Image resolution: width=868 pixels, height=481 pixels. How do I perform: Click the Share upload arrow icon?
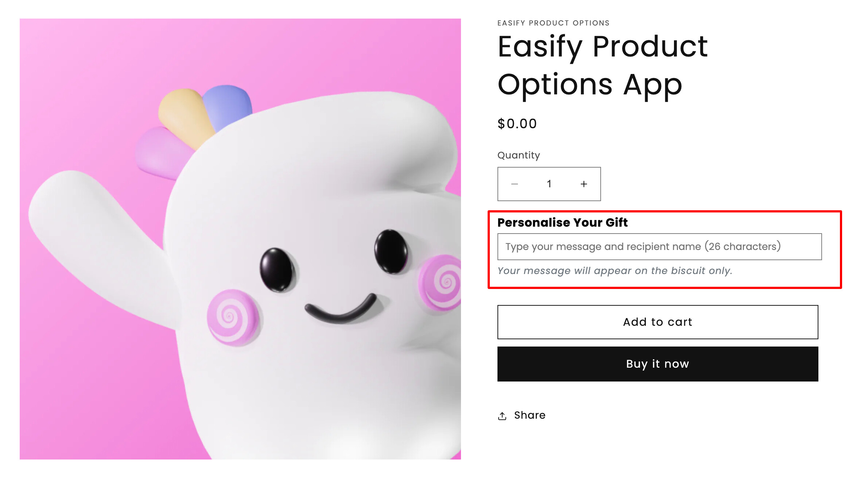point(502,416)
